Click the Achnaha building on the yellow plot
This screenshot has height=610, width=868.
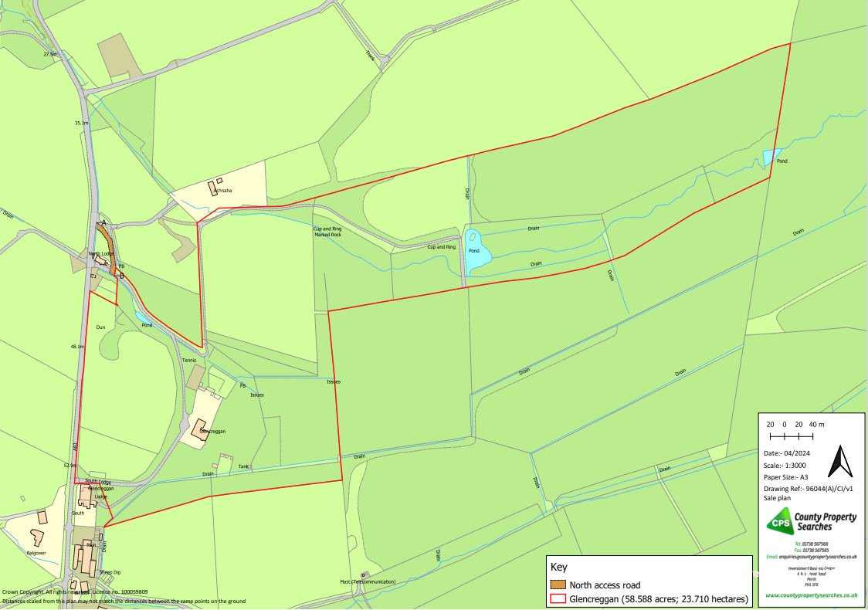click(x=212, y=187)
